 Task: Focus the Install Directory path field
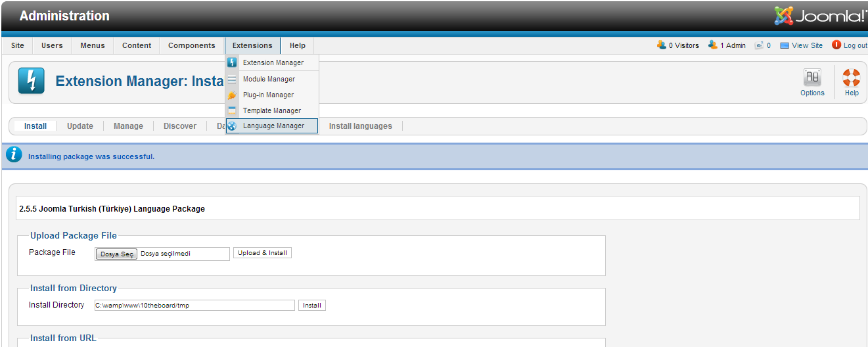click(194, 306)
